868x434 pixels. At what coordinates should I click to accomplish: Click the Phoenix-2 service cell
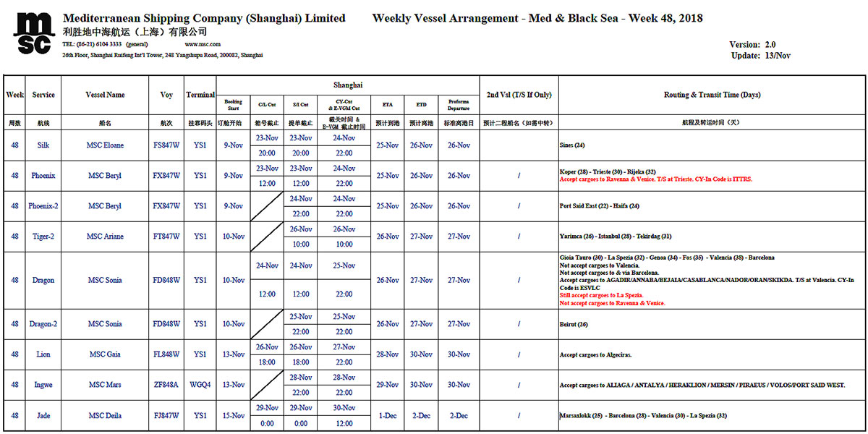[43, 206]
